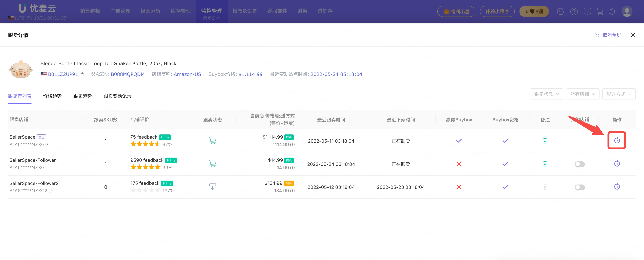The image size is (644, 260).
Task: Toggle store switch for SellerSpace-Follower1
Action: 580,164
